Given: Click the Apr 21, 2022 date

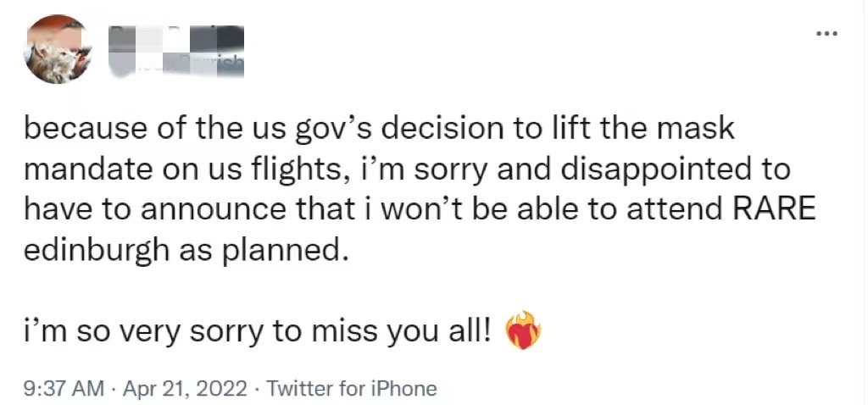Looking at the screenshot, I should 186,389.
